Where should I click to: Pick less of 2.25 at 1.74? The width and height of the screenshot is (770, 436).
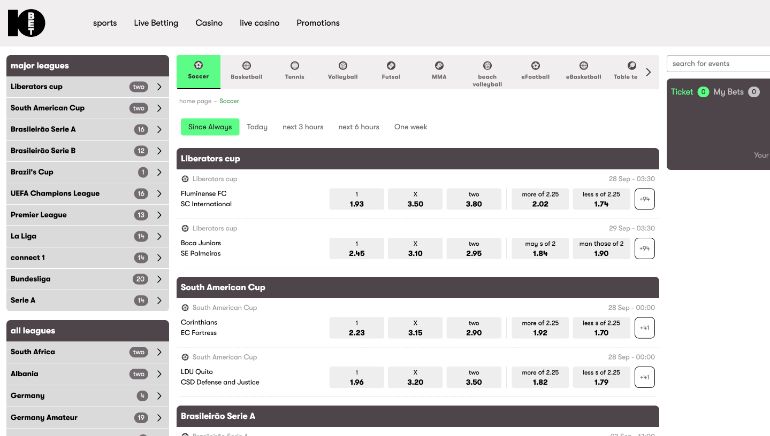[x=601, y=199]
